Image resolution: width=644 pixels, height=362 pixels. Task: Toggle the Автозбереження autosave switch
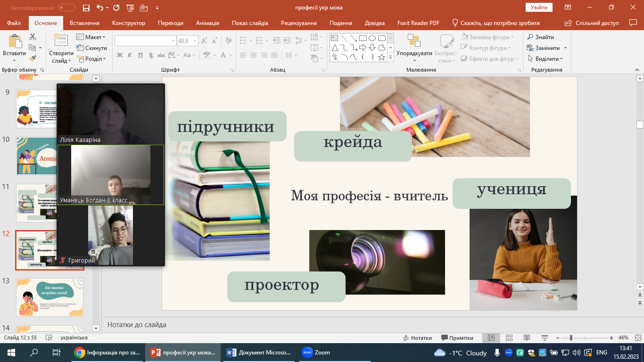tap(66, 8)
